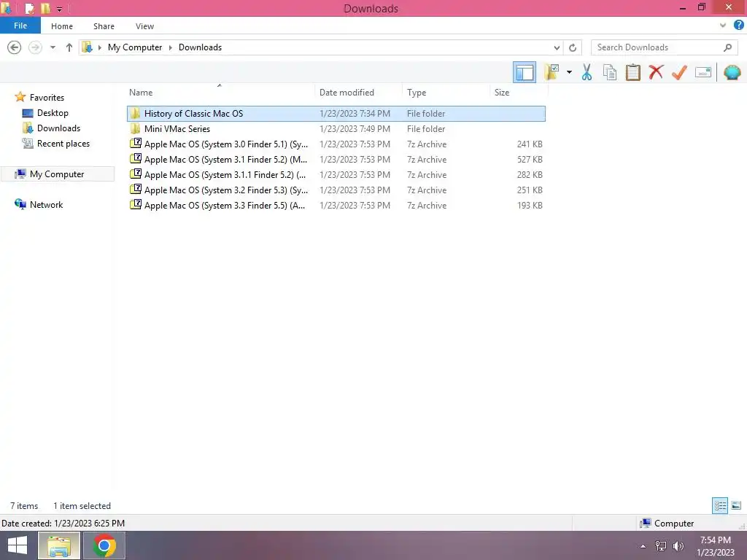
Task: Expand the arrow after My Computer in address bar
Action: pos(171,47)
